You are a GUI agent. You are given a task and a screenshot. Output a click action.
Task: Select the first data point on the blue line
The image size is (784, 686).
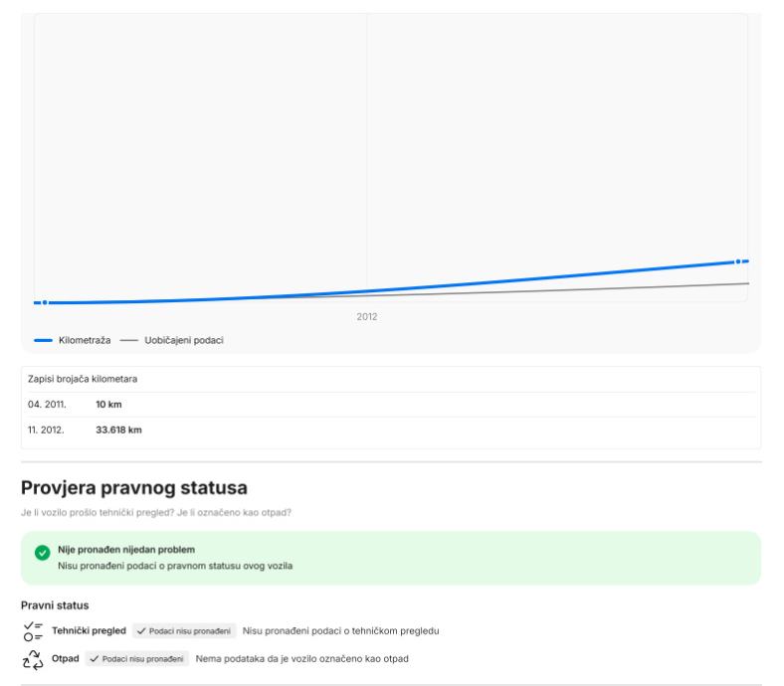44,302
